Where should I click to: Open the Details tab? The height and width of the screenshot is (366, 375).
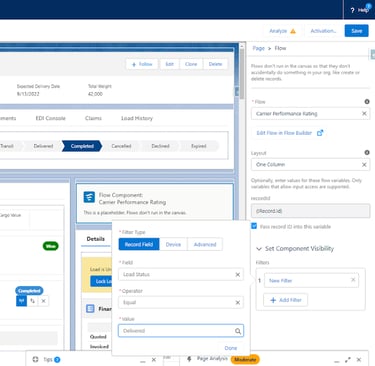coord(96,239)
